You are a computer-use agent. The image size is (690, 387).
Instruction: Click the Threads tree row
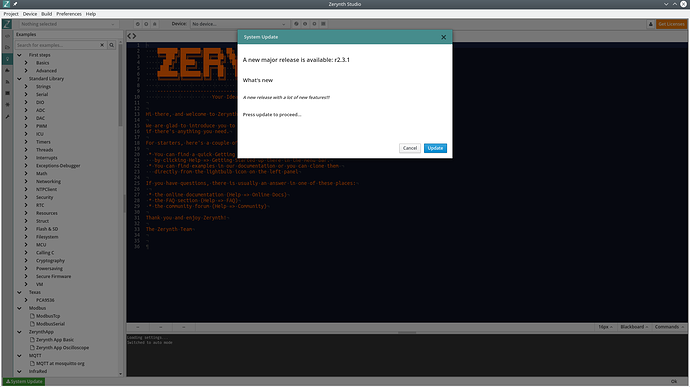44,150
